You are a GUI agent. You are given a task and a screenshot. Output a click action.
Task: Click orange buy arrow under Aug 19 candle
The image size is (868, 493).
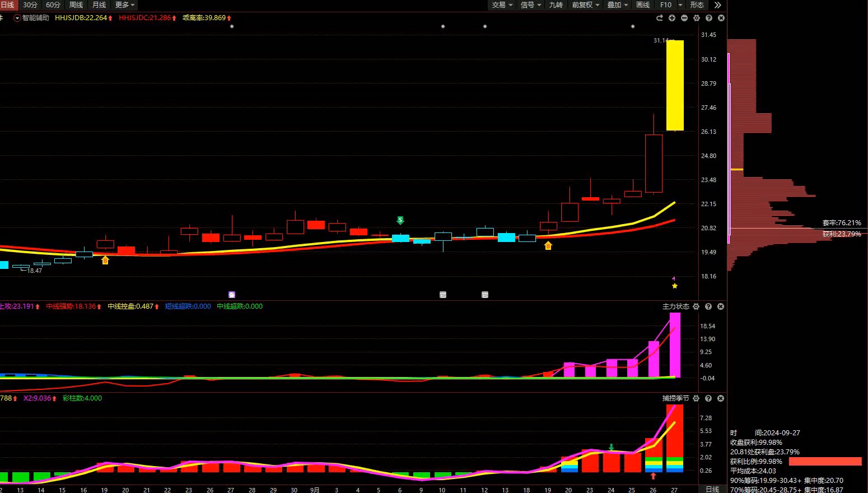(105, 260)
